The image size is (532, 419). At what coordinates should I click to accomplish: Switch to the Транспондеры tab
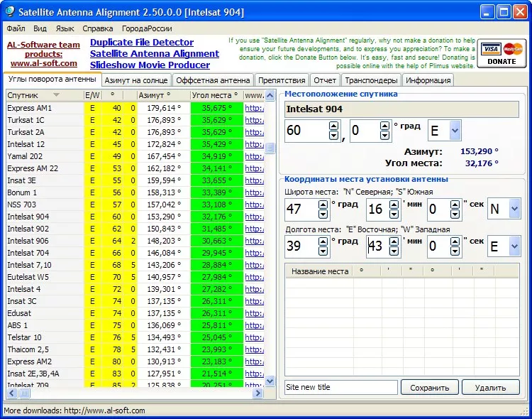coord(371,80)
